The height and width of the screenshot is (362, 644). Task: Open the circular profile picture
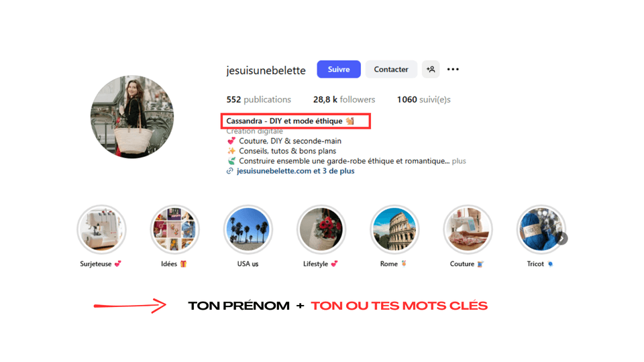pos(132,117)
